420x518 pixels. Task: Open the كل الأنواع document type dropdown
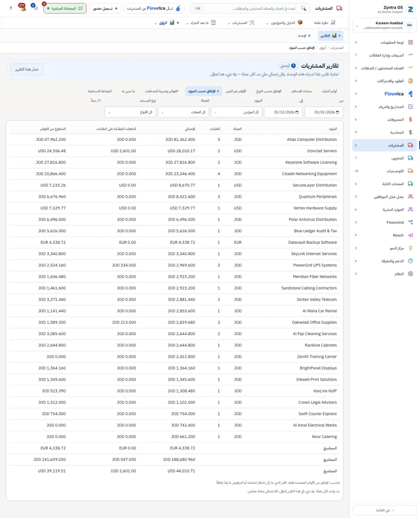coord(130,112)
